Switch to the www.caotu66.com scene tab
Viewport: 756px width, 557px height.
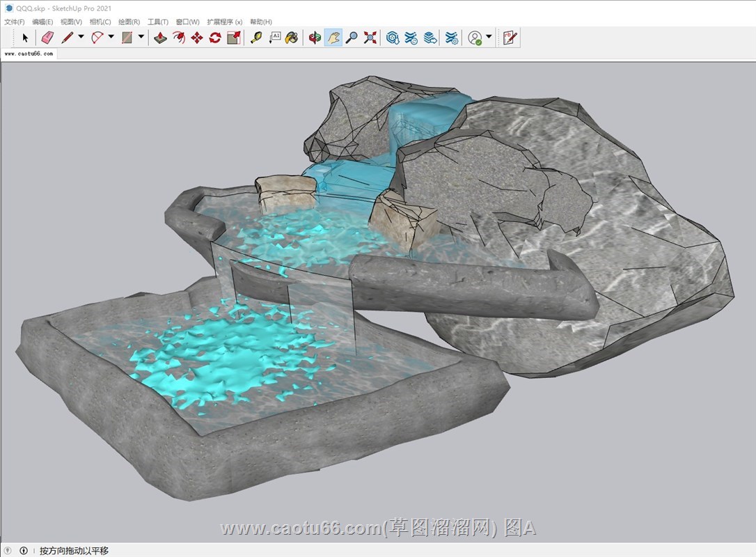(x=29, y=54)
